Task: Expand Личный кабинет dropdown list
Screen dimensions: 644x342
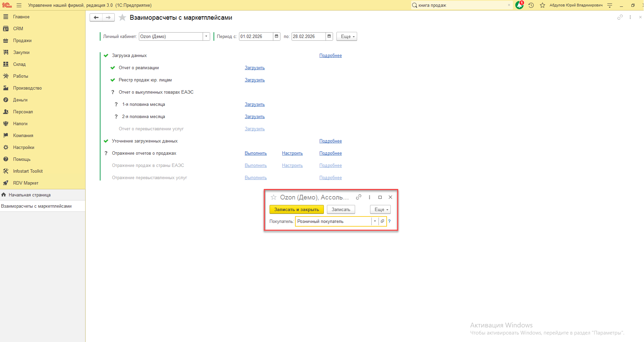Action: (206, 36)
